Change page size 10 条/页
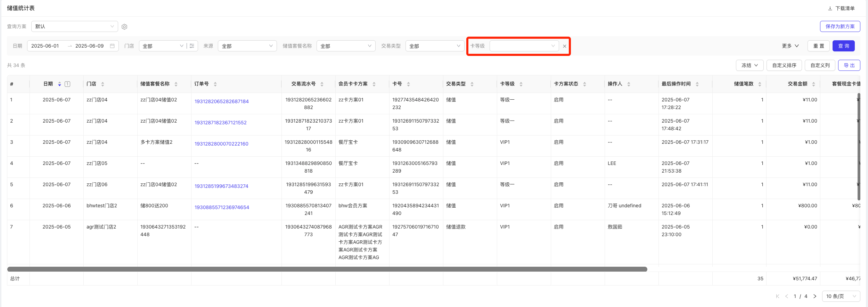 point(841,296)
